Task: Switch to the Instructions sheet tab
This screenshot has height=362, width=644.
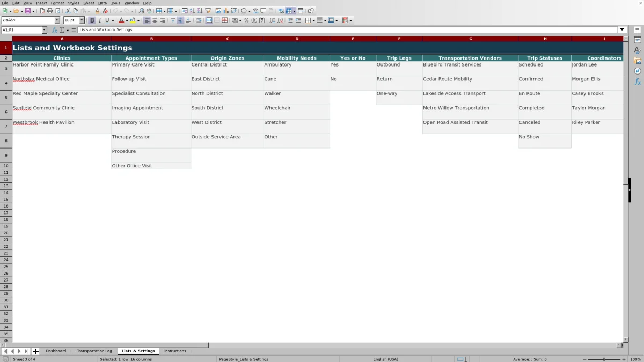Action: pyautogui.click(x=175, y=351)
